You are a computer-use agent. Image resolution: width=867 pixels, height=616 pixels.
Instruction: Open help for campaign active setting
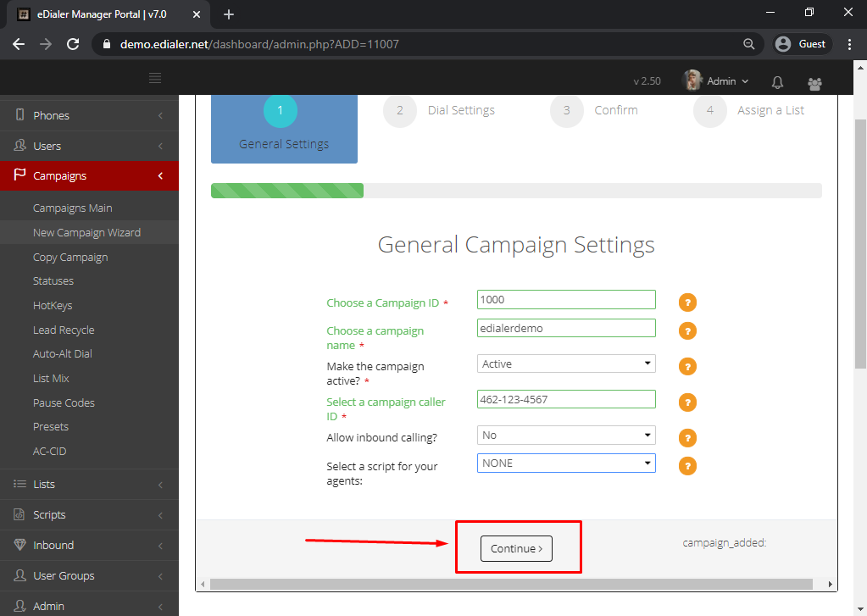click(687, 367)
